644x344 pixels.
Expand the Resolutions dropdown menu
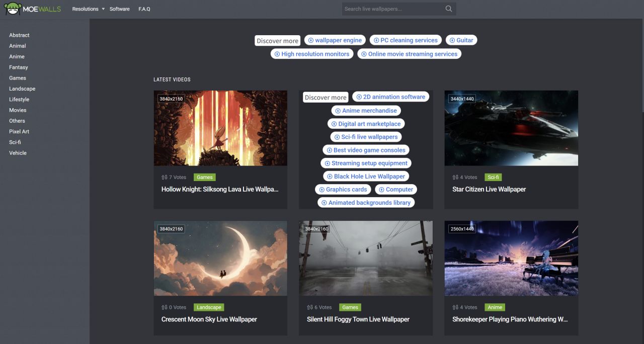(88, 9)
